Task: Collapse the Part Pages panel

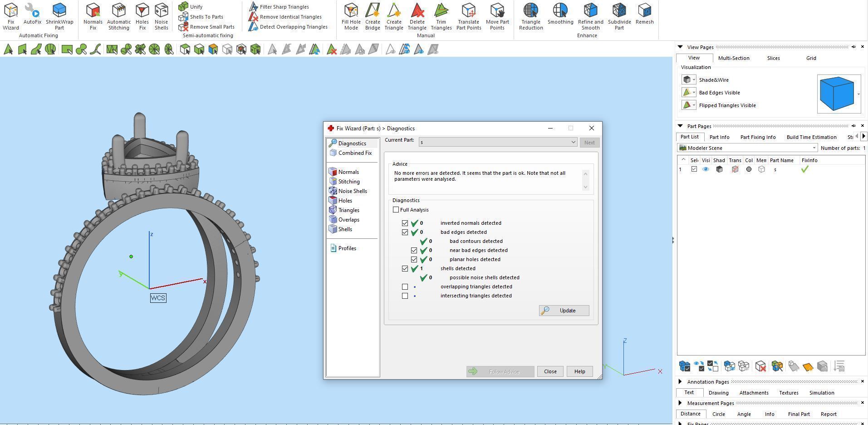Action: [x=680, y=126]
